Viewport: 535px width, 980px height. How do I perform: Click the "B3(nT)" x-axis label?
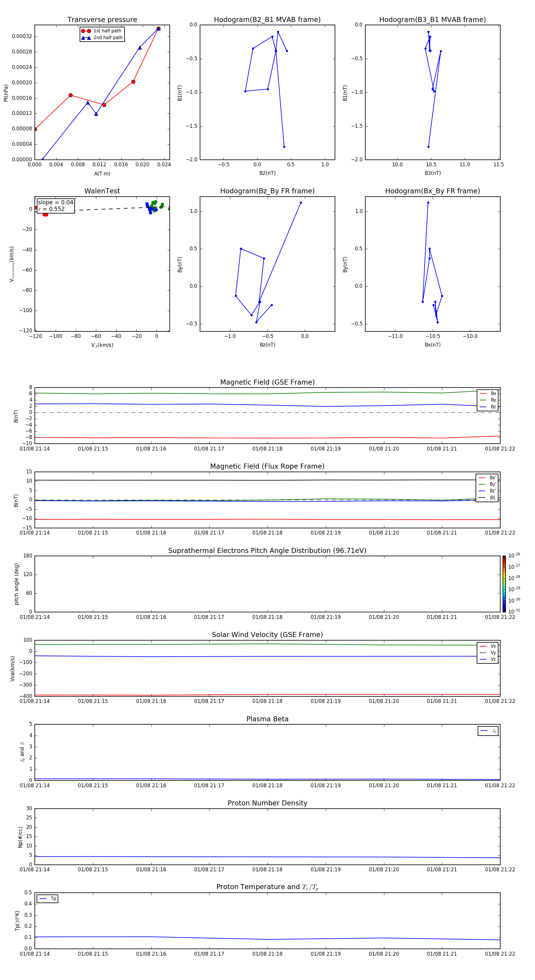pyautogui.click(x=432, y=173)
